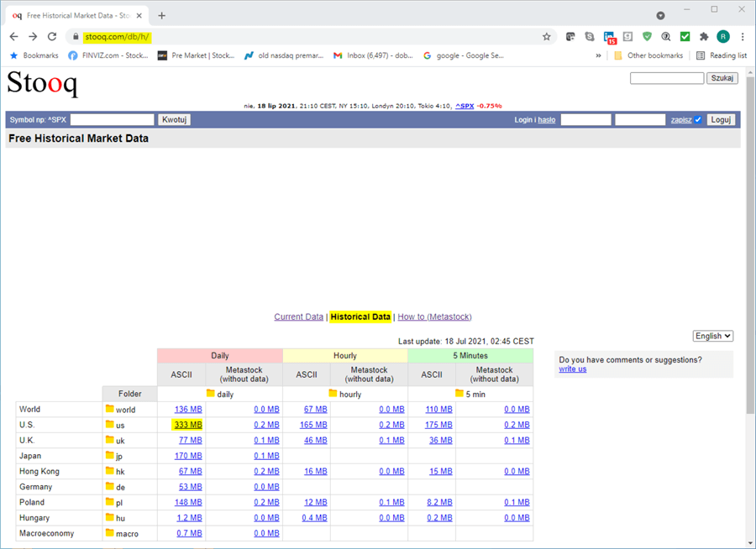Open the us folder icon
Screen dimensions: 756x549
pyautogui.click(x=109, y=425)
